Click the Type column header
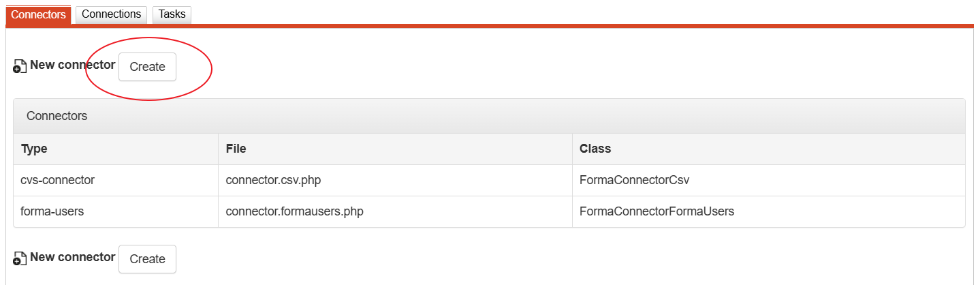This screenshot has width=980, height=285. pos(34,149)
